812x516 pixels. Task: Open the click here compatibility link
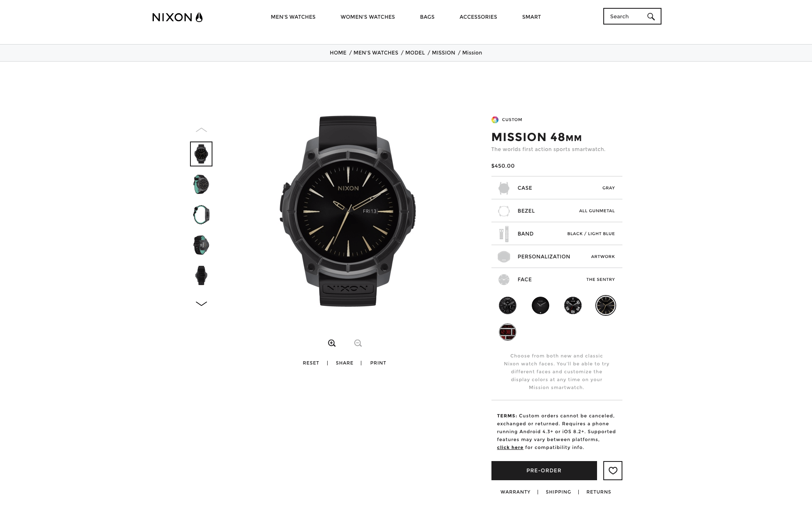(510, 448)
